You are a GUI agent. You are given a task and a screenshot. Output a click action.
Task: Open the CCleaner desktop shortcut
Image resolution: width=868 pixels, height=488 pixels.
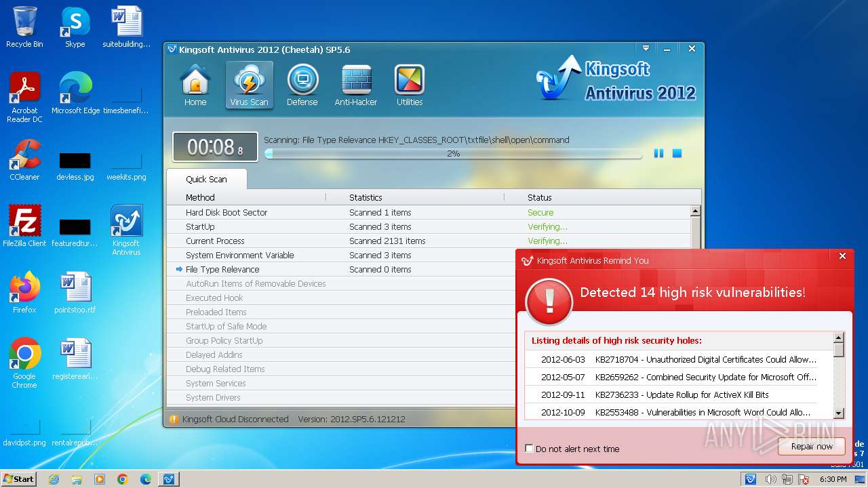tap(24, 160)
